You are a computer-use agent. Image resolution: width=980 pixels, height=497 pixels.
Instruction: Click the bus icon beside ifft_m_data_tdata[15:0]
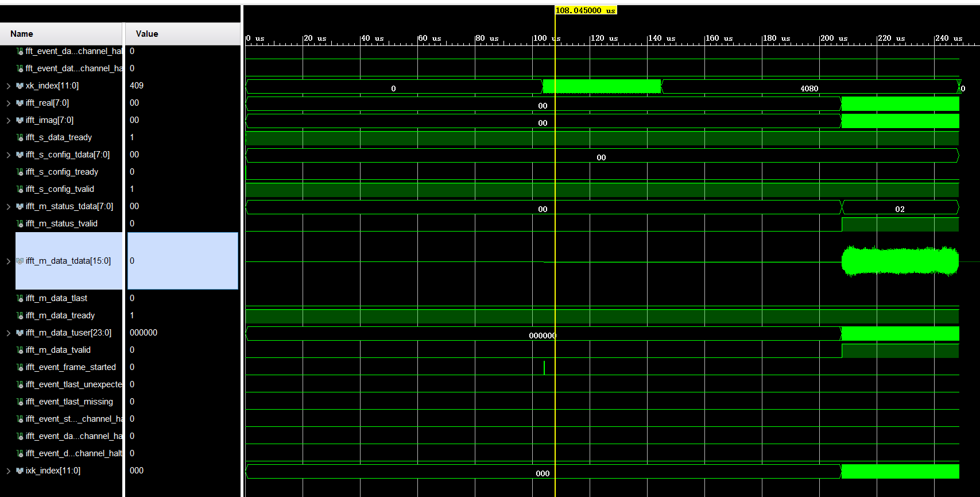(20, 261)
